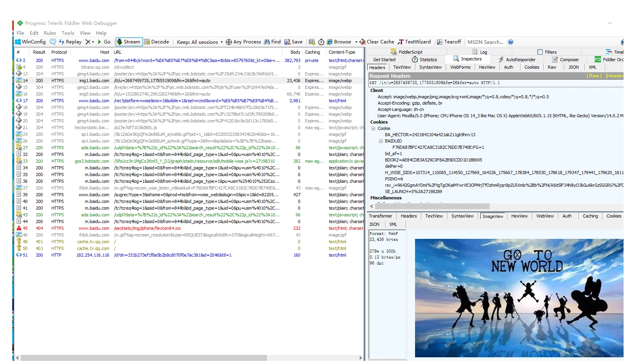635x364 pixels.
Task: Switch response inspector to SyntaxView tab
Action: tap(462, 216)
